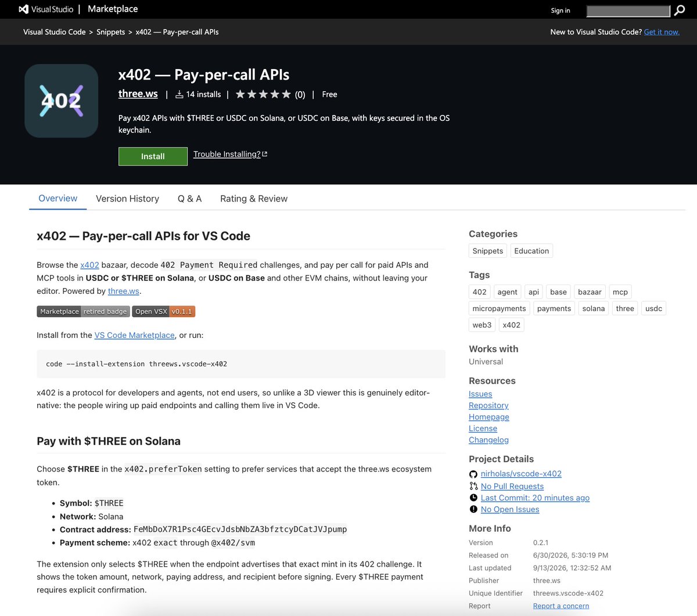Click the installs download icon

pos(179,94)
